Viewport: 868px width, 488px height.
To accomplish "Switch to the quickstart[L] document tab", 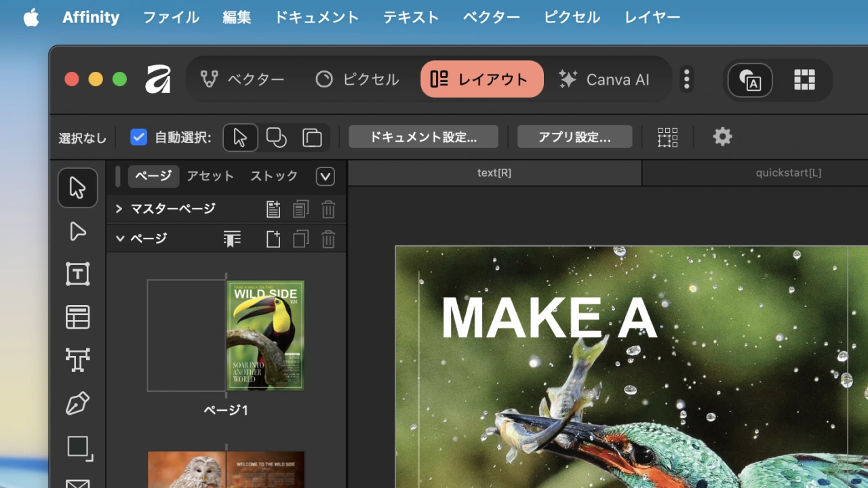I will pyautogui.click(x=788, y=172).
